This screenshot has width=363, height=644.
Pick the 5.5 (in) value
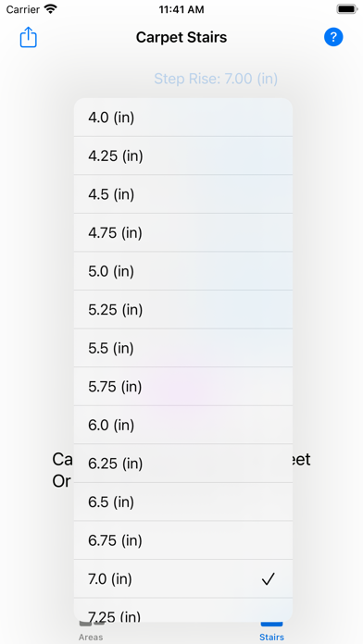point(183,348)
